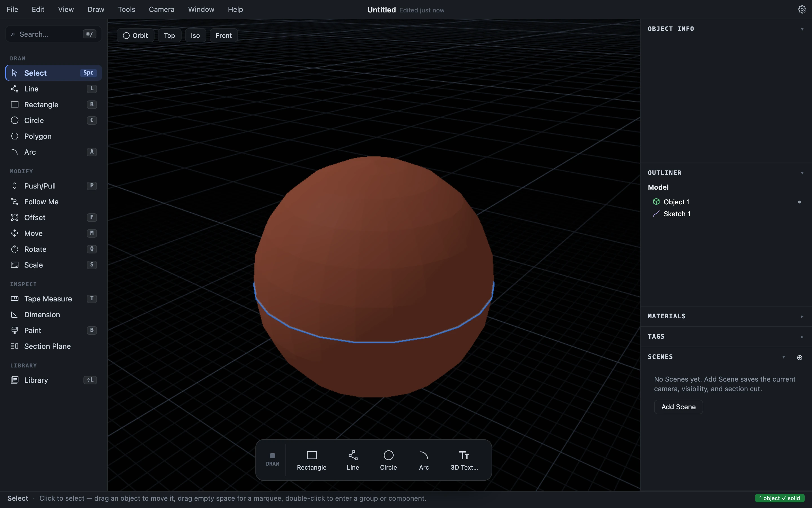Switch to Front view
The image size is (812, 508).
tap(224, 36)
